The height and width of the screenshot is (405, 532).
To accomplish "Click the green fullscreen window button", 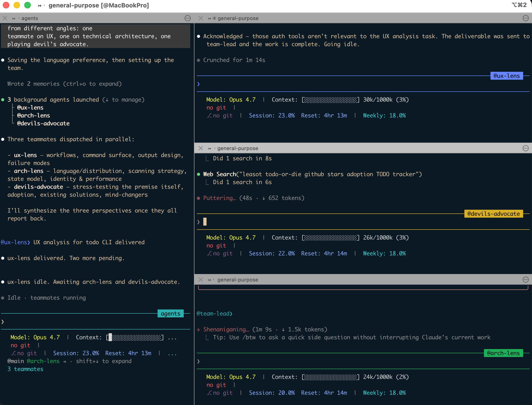I will pos(28,5).
